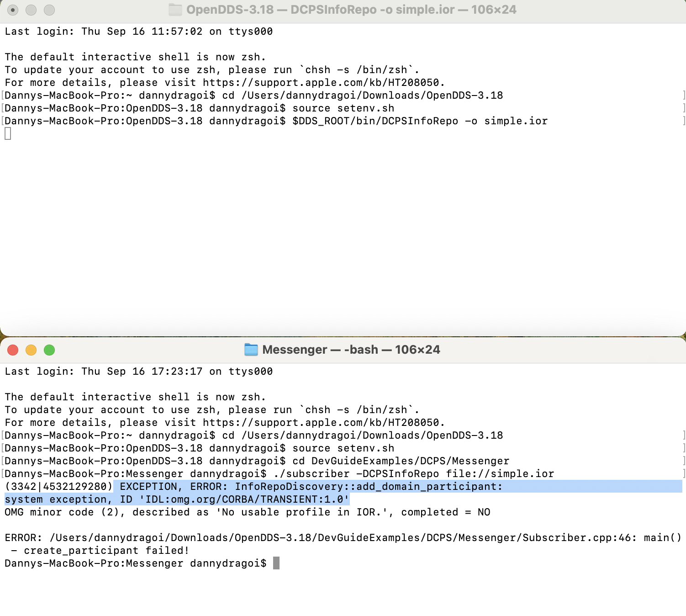
Task: Click the green zoom button on Messenger window
Action: [x=49, y=350]
